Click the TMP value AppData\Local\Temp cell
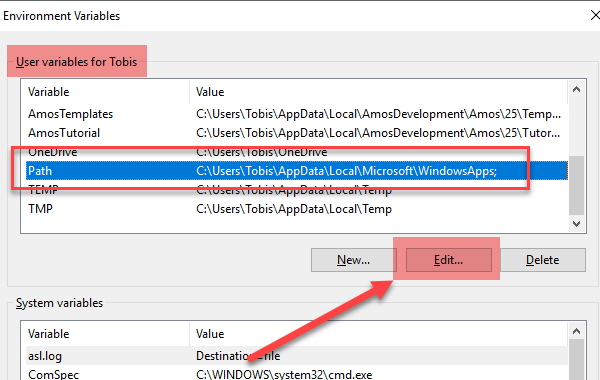Screen dimensions: 600x380 click(294, 209)
